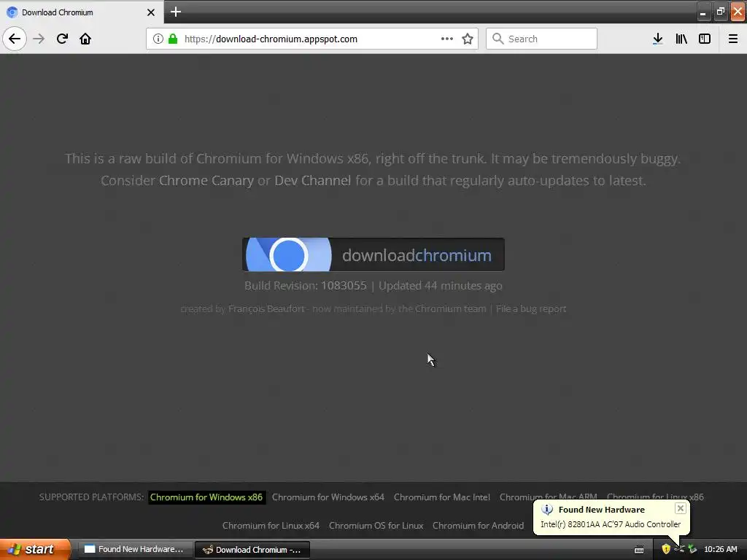Click the on-screen keyboard tray icon
747x560 pixels.
639,550
